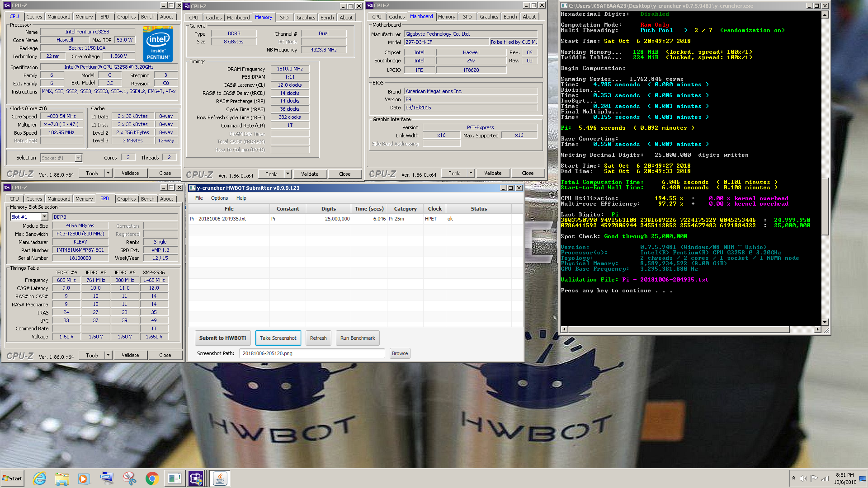Open Internet Explorer from the taskbar
Image resolution: width=868 pixels, height=488 pixels.
click(x=39, y=479)
